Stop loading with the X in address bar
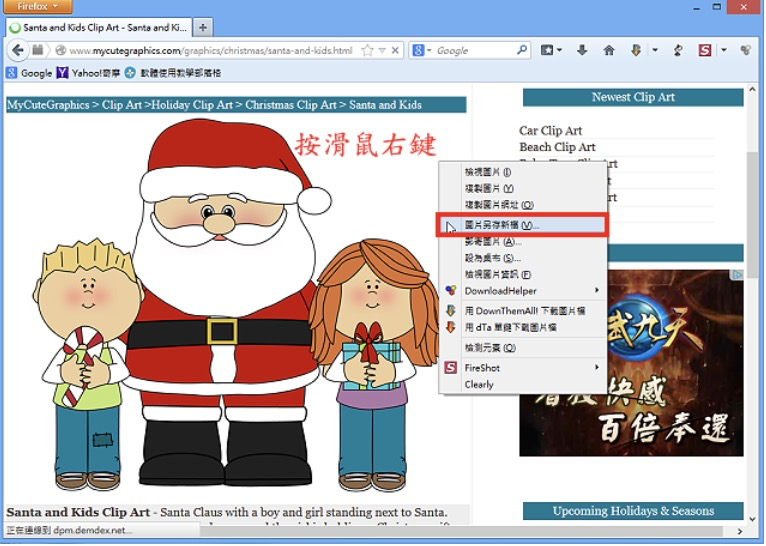This screenshot has height=546, width=766. pyautogui.click(x=395, y=50)
